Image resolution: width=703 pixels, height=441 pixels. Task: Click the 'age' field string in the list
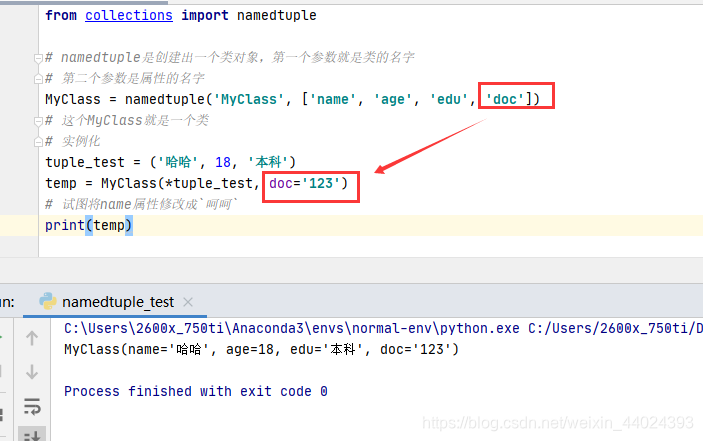pos(393,99)
